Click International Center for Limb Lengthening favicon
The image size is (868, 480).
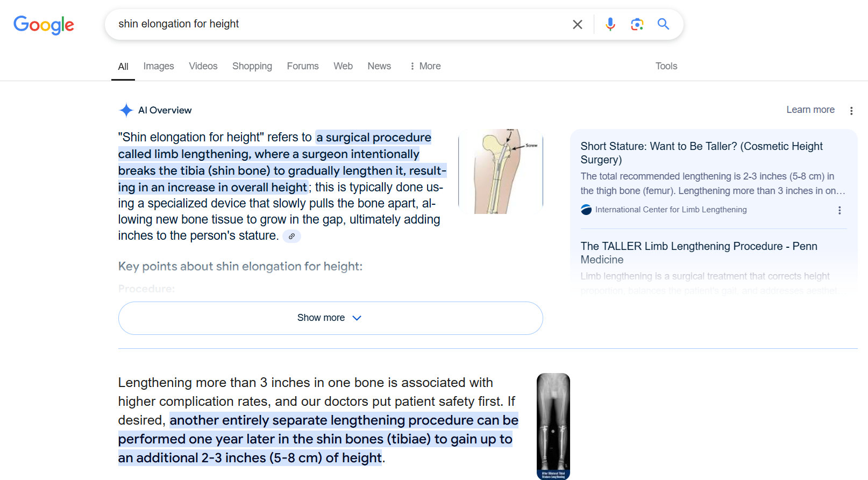(x=586, y=210)
